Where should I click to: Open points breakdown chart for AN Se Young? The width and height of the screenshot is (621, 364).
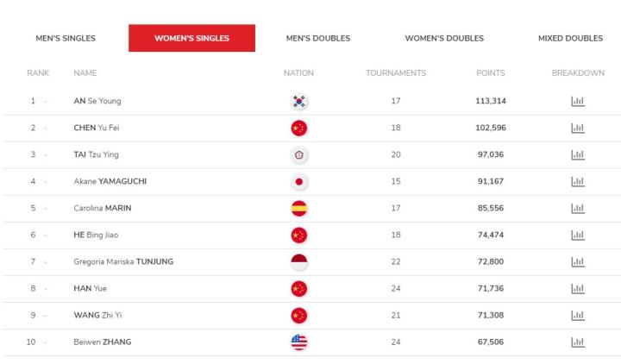pos(578,102)
